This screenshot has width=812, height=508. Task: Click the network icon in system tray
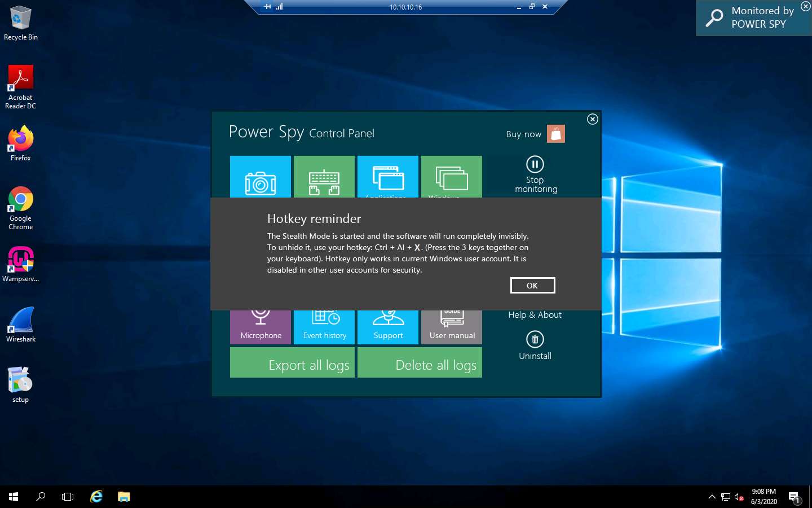[x=726, y=497]
